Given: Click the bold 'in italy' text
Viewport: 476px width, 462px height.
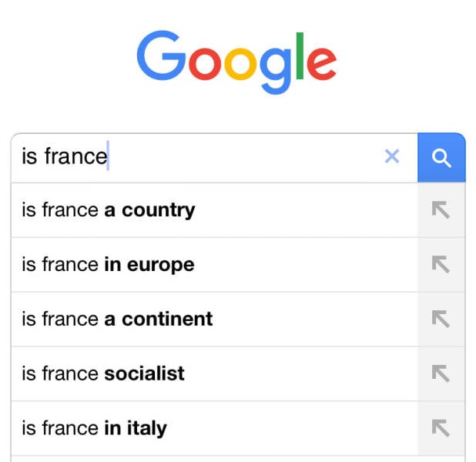Looking at the screenshot, I should click(x=135, y=428).
